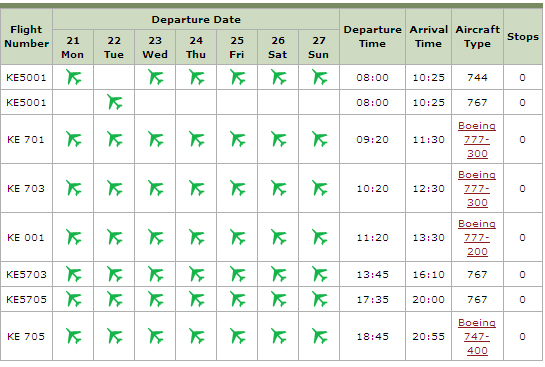Screen dimensions: 545x367
Task: Select KE 701 plane icon for 23 Wed
Action: click(156, 139)
